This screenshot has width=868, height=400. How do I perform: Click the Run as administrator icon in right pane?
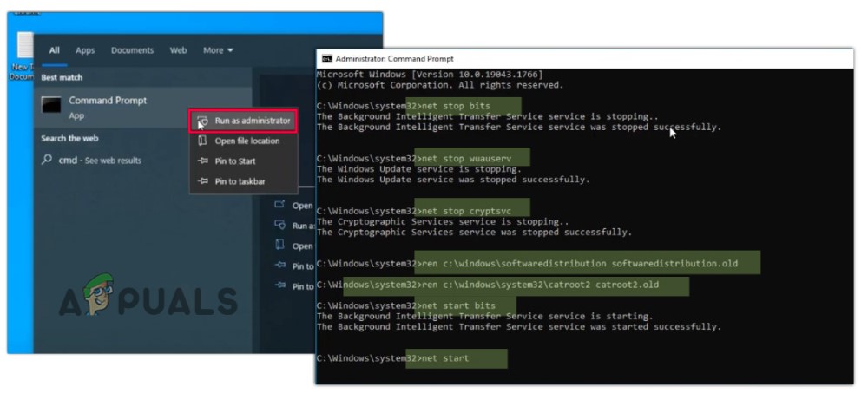[279, 226]
